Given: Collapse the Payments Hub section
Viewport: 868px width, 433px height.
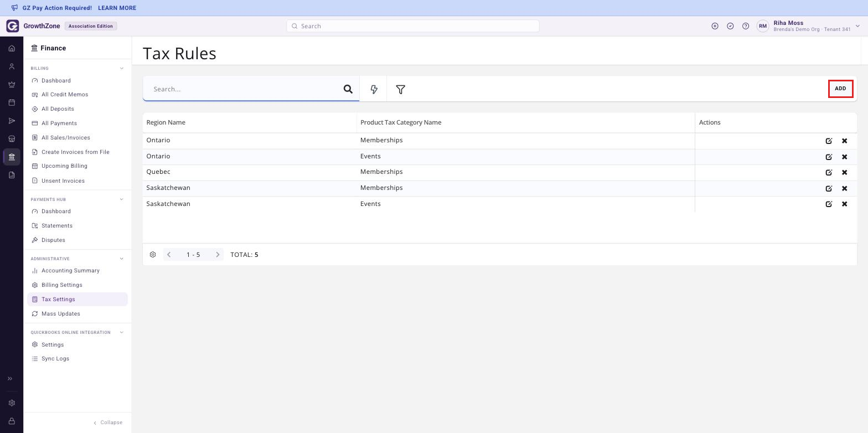Looking at the screenshot, I should pyautogui.click(x=122, y=199).
